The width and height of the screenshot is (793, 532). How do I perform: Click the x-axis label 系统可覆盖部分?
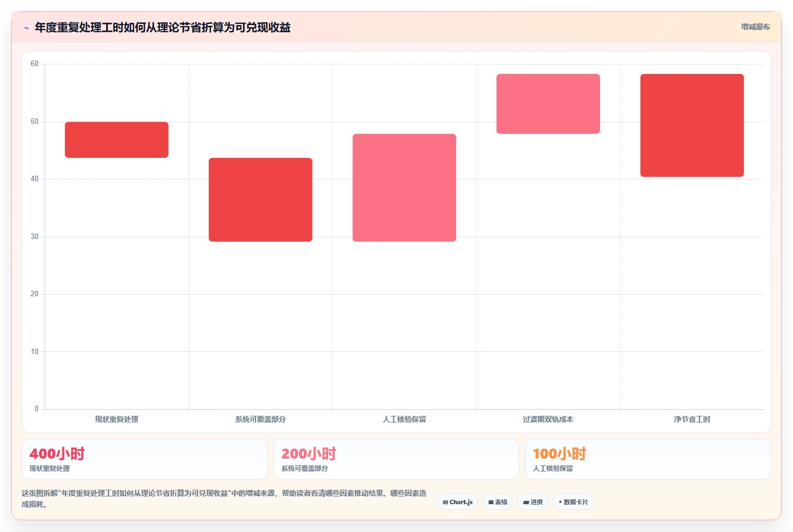260,419
